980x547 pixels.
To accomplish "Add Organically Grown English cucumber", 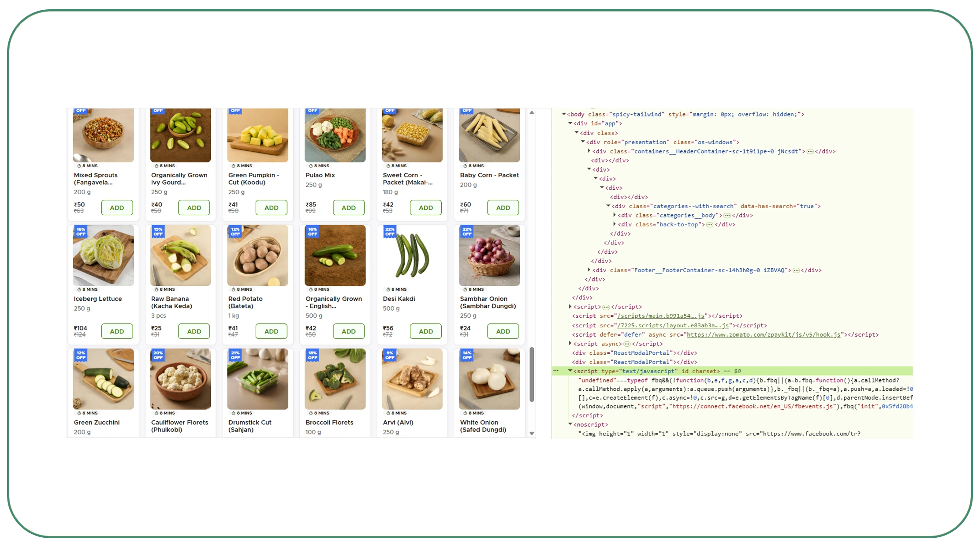I will point(349,331).
